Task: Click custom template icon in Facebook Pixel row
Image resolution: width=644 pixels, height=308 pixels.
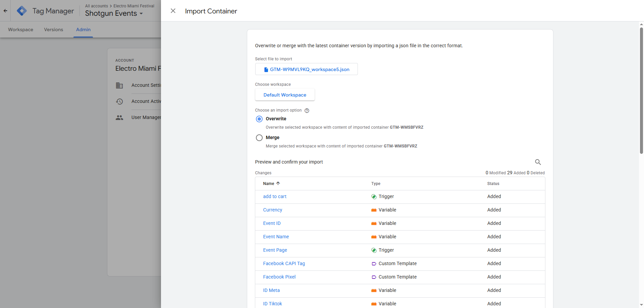Action: pos(374,277)
